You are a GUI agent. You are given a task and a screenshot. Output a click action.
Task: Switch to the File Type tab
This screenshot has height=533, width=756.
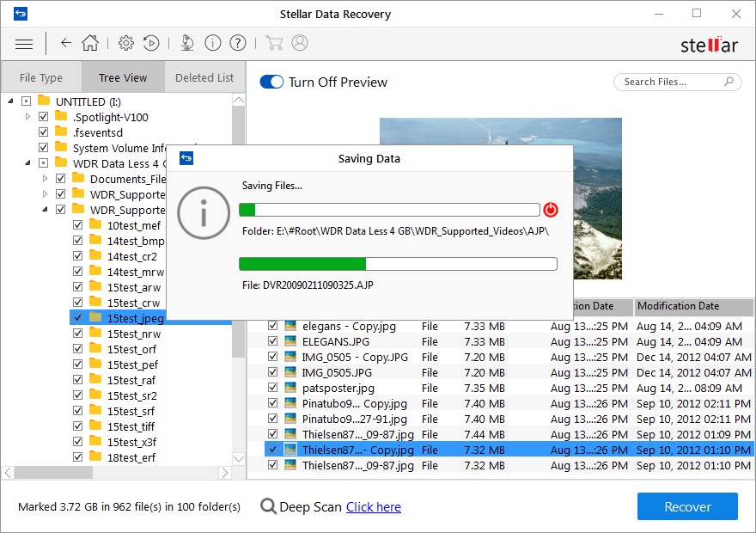[x=41, y=77]
